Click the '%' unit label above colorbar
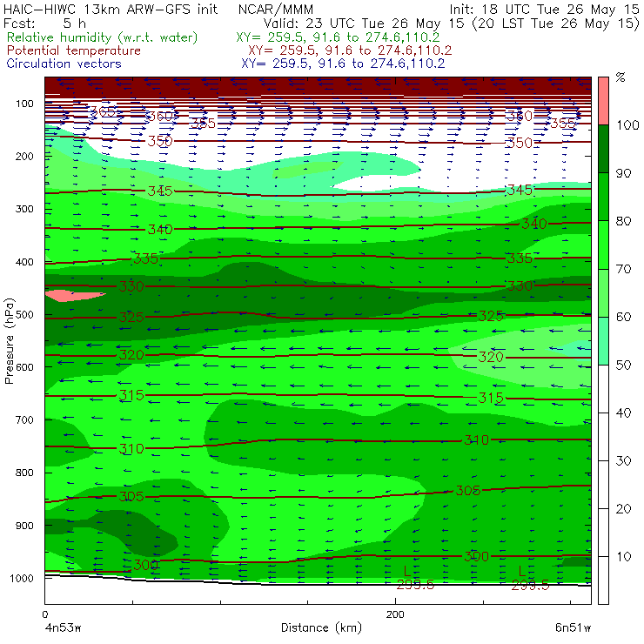Screen dimensions: 644x644 [x=621, y=77]
